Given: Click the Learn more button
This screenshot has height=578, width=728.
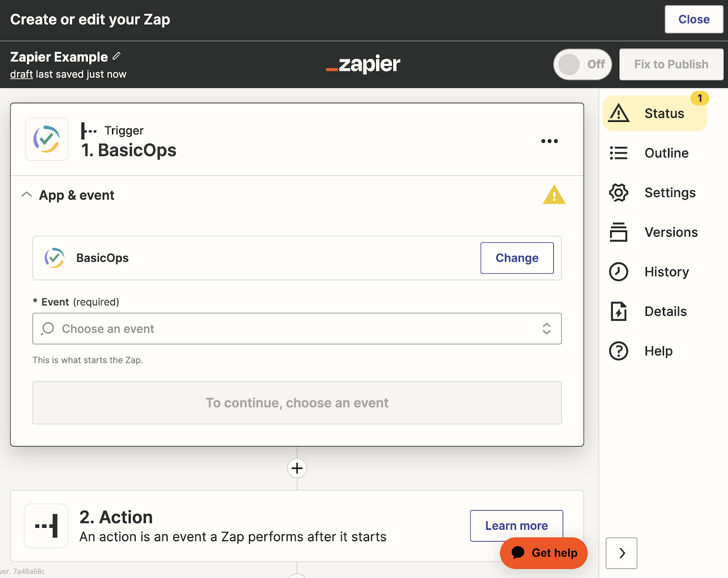Looking at the screenshot, I should click(516, 526).
